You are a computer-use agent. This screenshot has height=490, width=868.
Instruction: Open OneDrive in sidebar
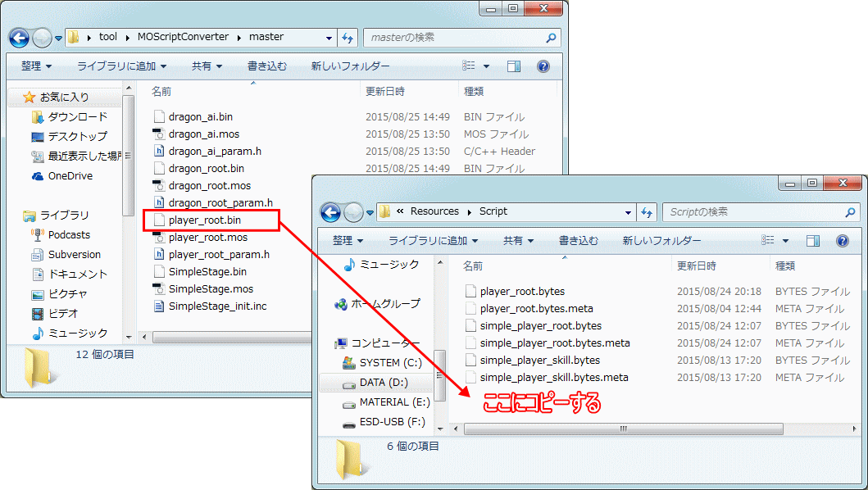tap(62, 176)
